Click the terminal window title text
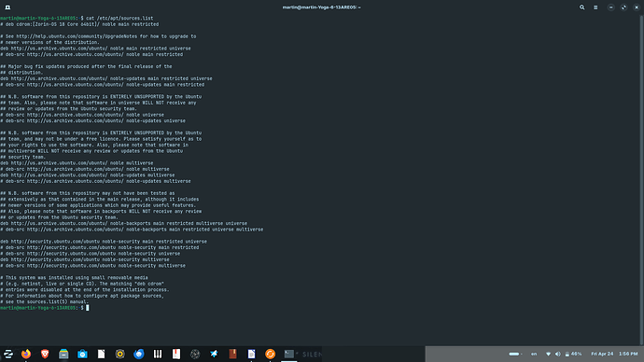Screen dimensions: 644x362 [x=321, y=7]
